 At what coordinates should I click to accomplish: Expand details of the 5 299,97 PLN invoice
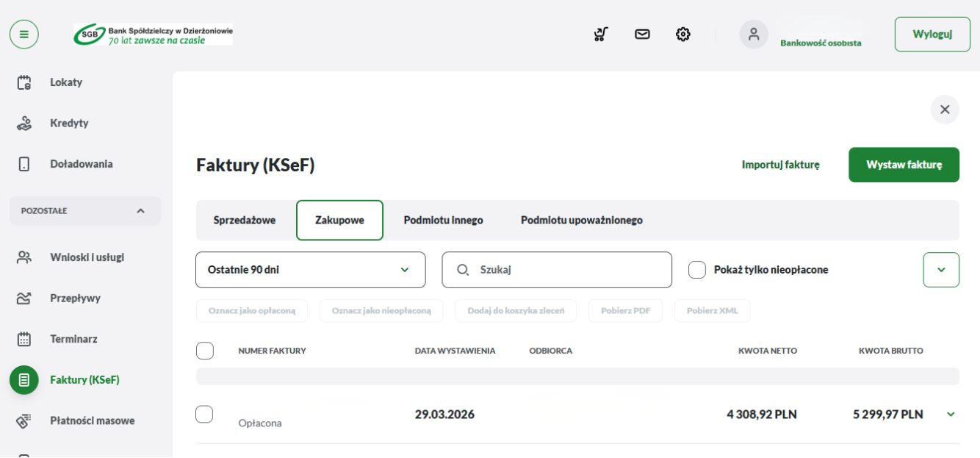(951, 415)
